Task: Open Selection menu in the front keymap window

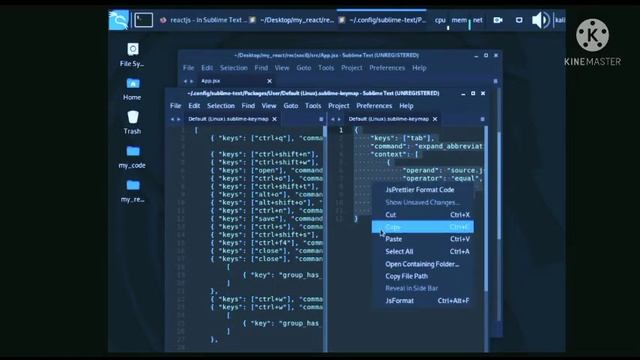Action: click(x=221, y=106)
